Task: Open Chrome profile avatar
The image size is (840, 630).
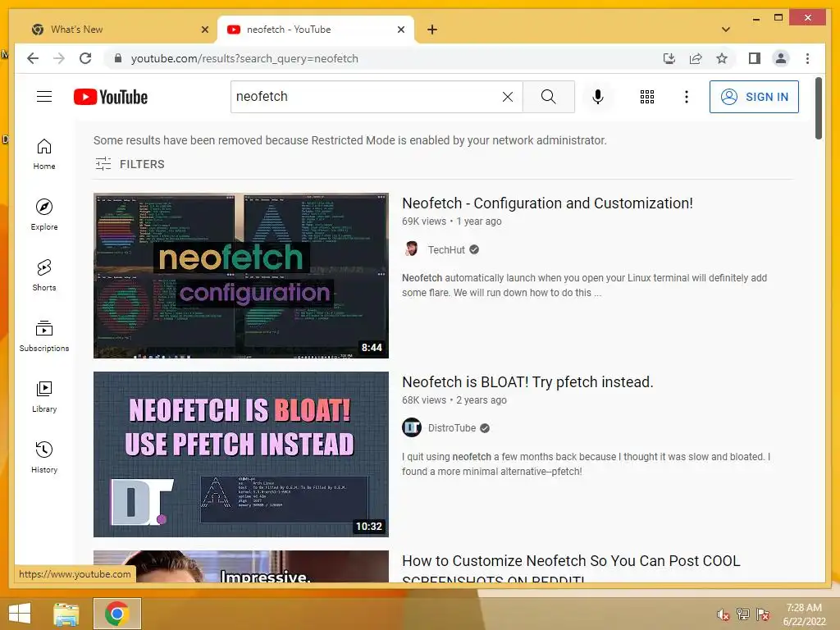Action: (x=781, y=58)
